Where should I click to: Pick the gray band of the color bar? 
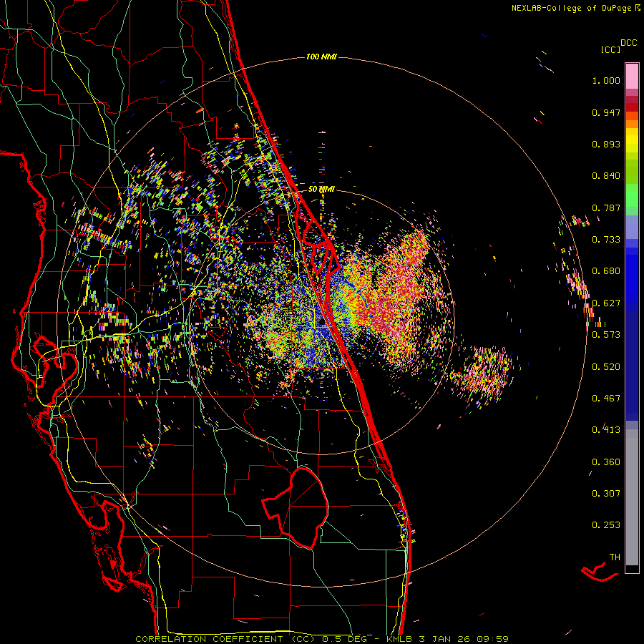pyautogui.click(x=632, y=497)
